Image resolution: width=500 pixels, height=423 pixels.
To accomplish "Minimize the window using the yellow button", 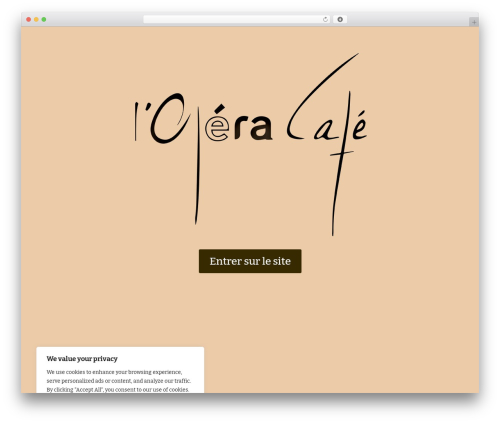I will tap(36, 20).
